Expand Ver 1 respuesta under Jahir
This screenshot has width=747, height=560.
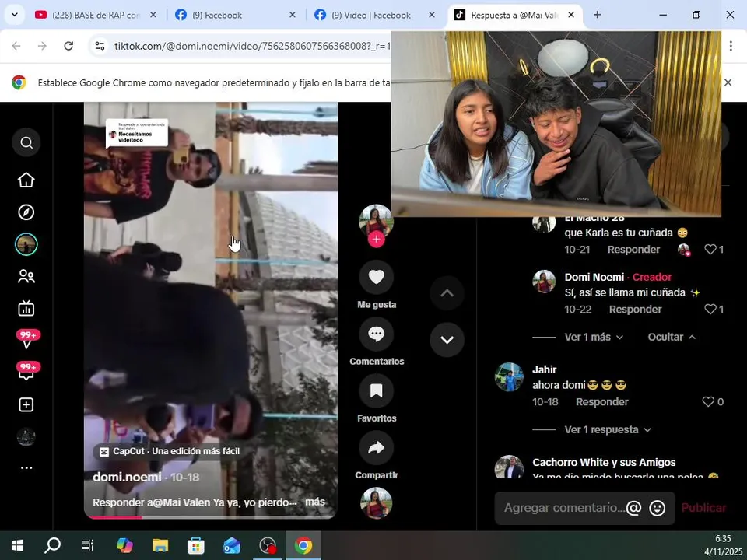(x=608, y=429)
